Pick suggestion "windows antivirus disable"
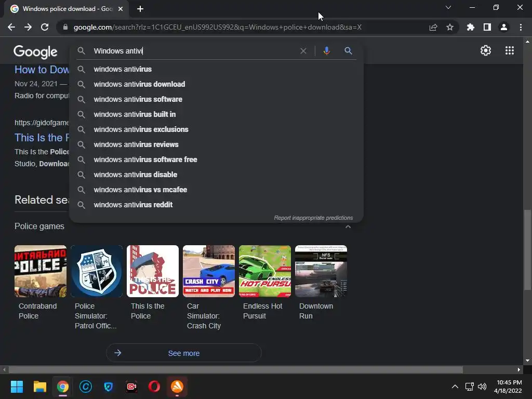532x399 pixels. 216,175
